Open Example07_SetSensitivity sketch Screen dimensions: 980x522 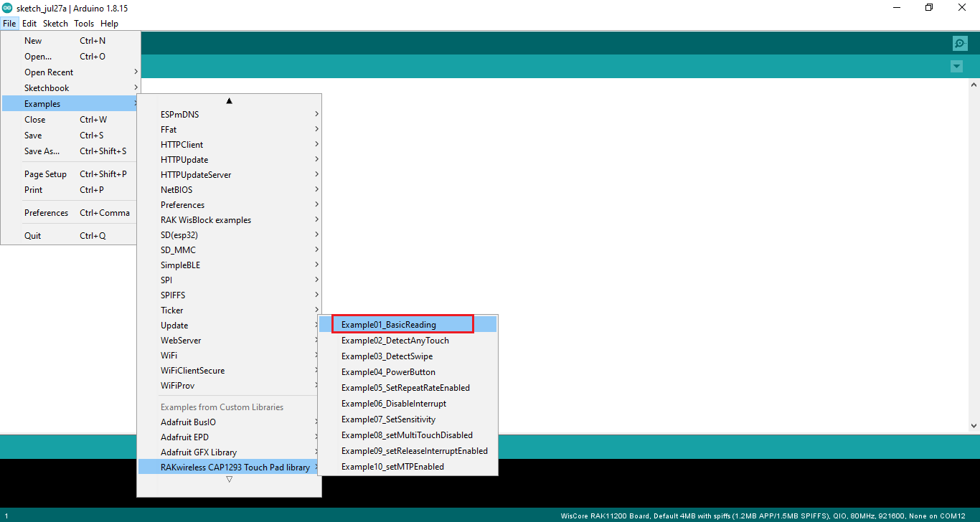tap(407, 419)
